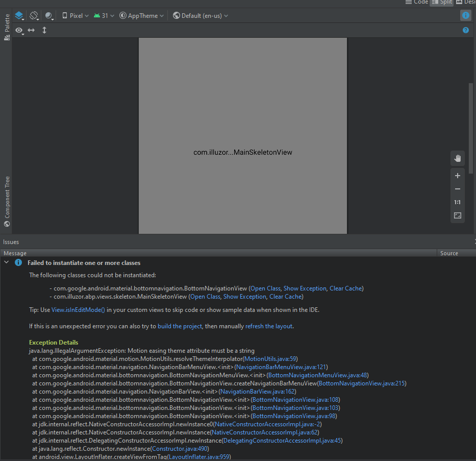Open the help question mark icon
The image size is (476, 461).
click(465, 30)
